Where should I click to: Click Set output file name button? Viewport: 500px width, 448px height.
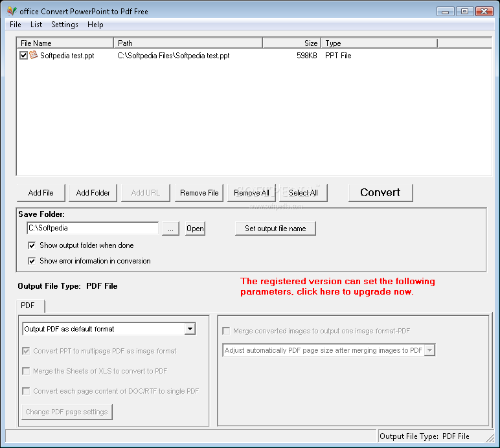275,229
